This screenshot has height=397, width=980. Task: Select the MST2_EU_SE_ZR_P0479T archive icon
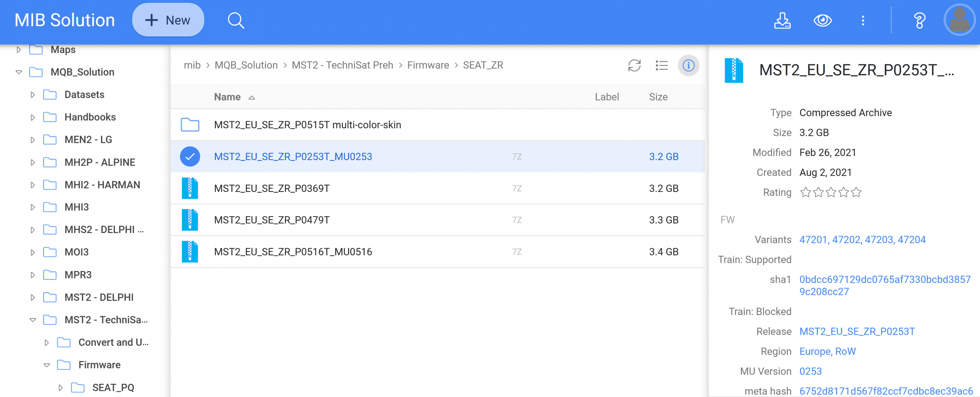pos(190,220)
